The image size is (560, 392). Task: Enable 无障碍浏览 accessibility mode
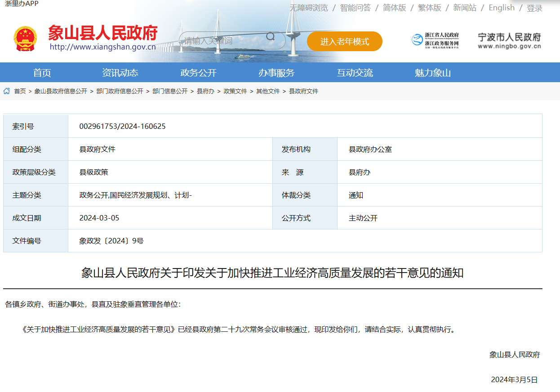point(308,8)
